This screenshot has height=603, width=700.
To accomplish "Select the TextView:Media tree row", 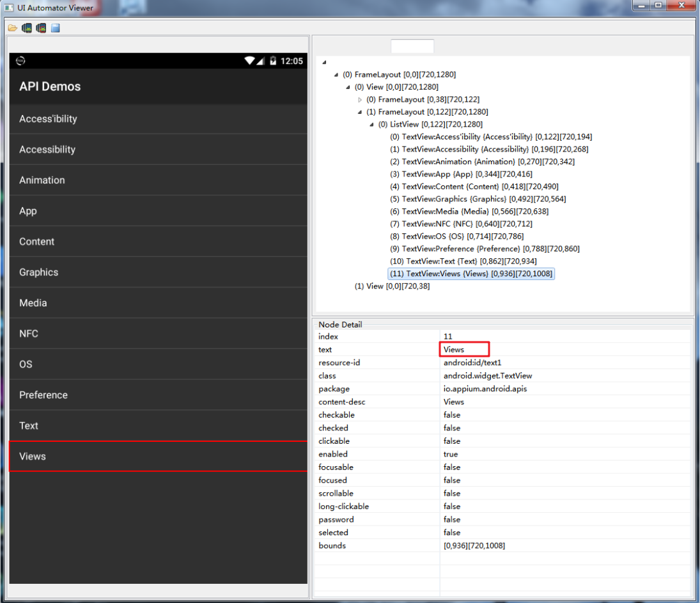I will 469,212.
